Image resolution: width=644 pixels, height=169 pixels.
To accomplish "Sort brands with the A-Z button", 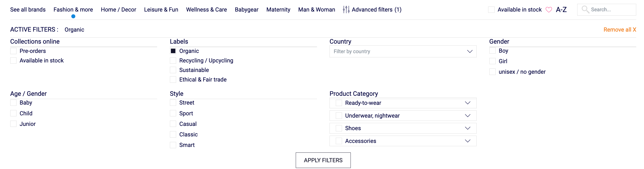I will click(561, 10).
